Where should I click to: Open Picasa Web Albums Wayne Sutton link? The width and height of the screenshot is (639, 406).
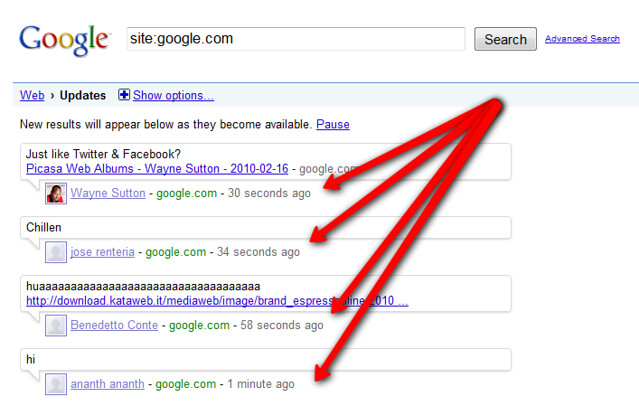click(157, 169)
